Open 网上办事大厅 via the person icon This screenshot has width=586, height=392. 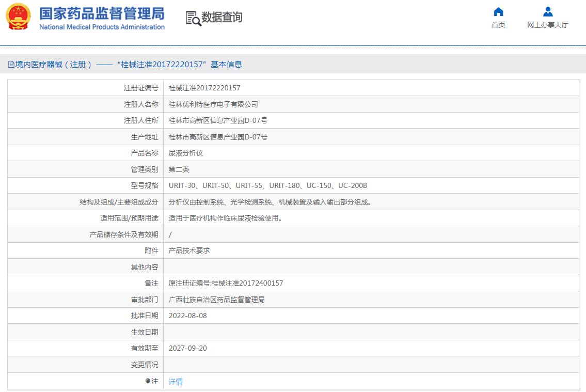click(x=547, y=11)
